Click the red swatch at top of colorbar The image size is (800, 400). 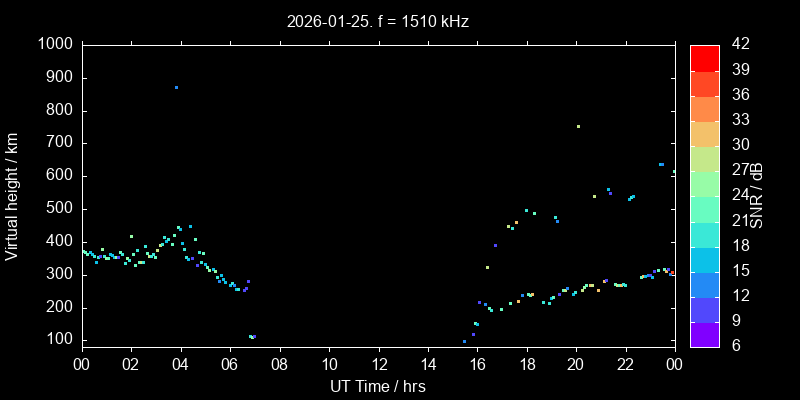(705, 57)
